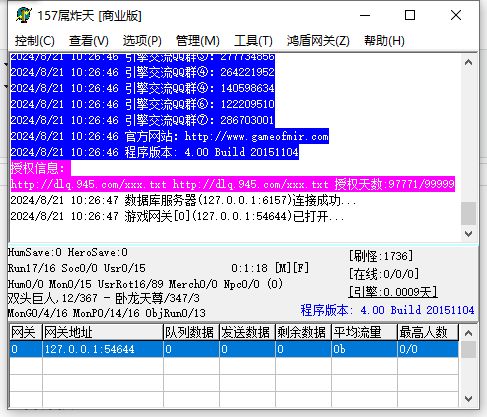Screen dimensions: 487x417
Task: Maximize the 157屠炸天 window
Action: (410, 15)
